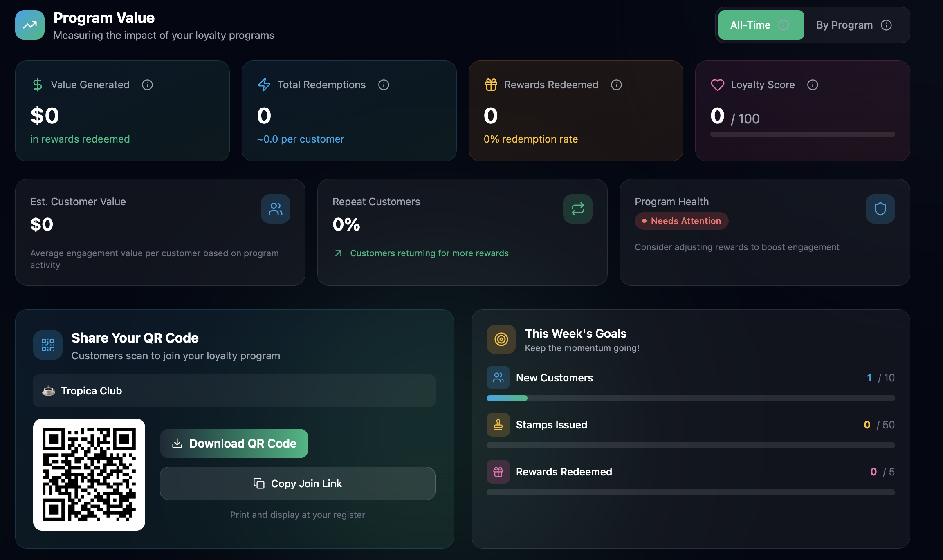Click the New Customers progress bar

pos(690,398)
